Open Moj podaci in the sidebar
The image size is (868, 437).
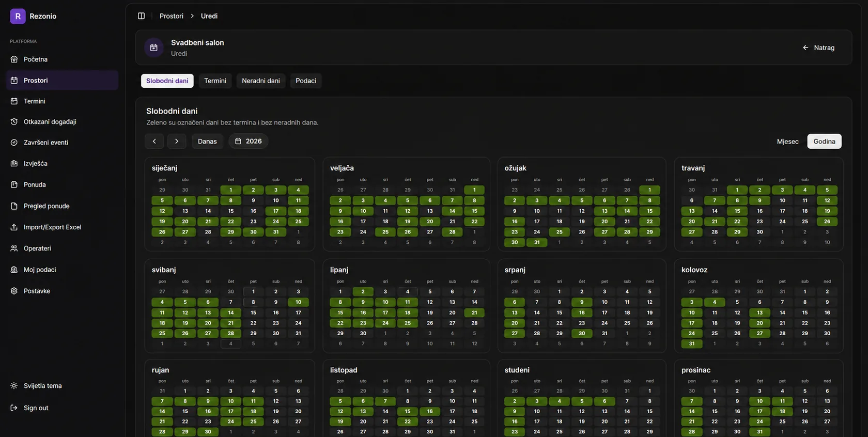(62, 270)
